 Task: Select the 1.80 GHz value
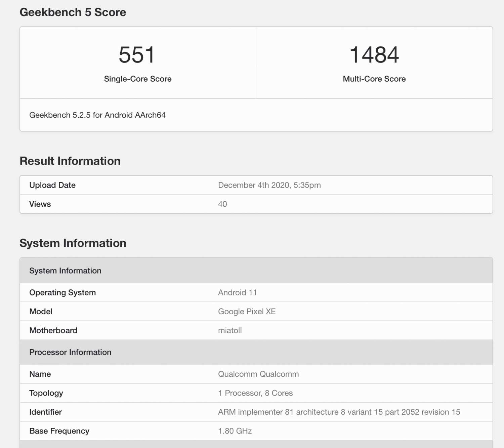(x=235, y=431)
